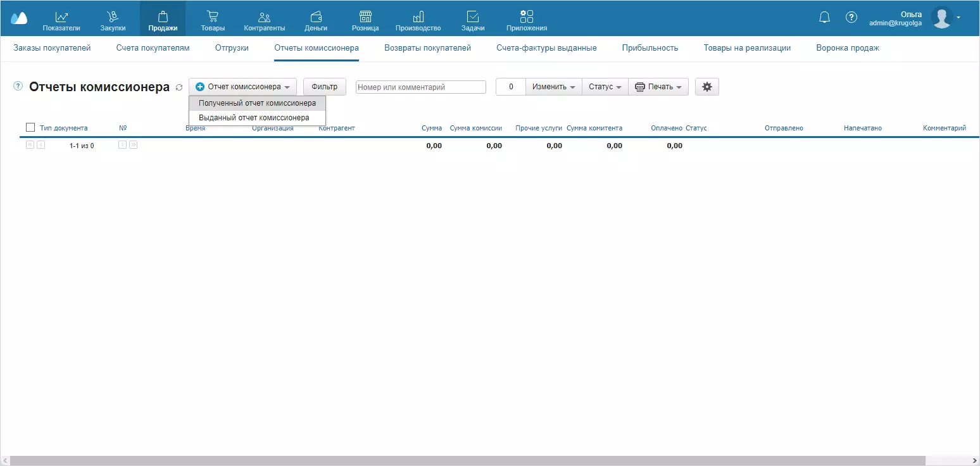Sort by Тип документа column
The height and width of the screenshot is (466, 980).
[x=64, y=128]
